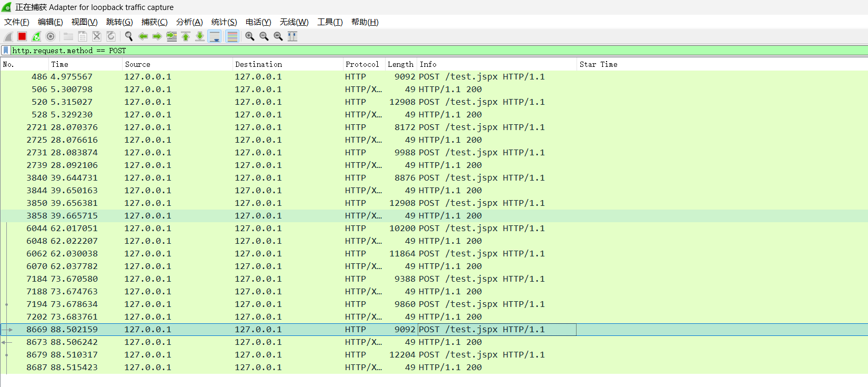The image size is (868, 387).
Task: Toggle packet list colorization
Action: 232,36
